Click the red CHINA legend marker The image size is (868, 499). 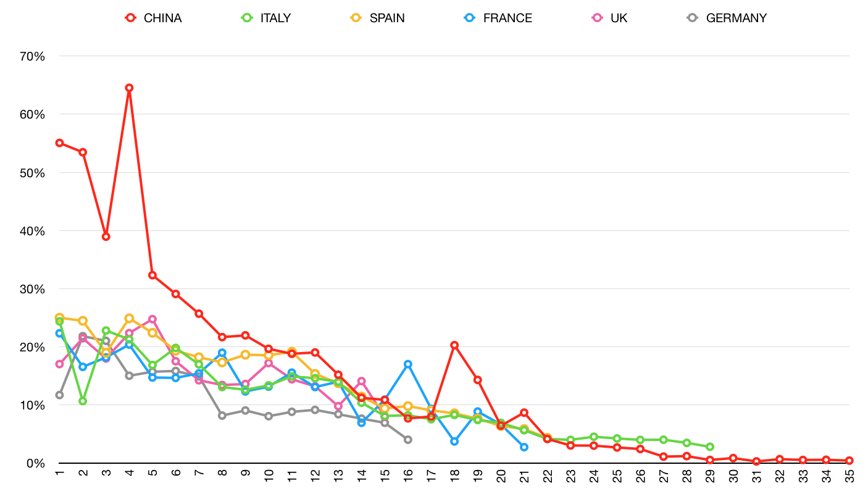click(130, 18)
